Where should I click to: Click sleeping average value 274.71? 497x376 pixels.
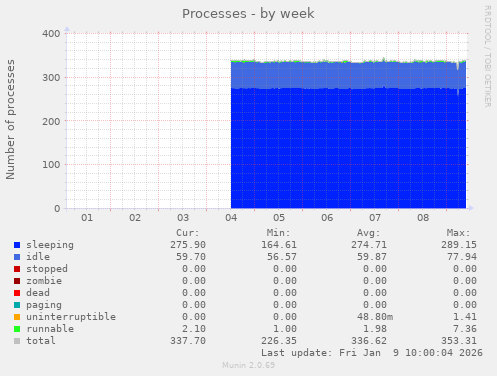coord(369,245)
